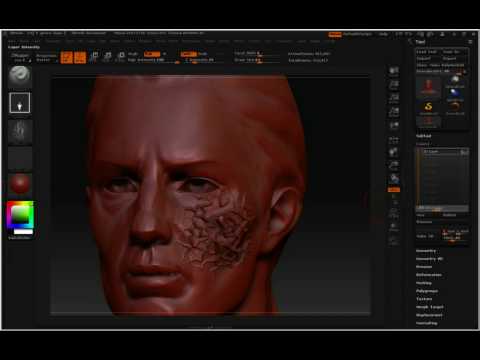The width and height of the screenshot is (480, 360).
Task: Expand the NormalMap section
Action: (427, 323)
